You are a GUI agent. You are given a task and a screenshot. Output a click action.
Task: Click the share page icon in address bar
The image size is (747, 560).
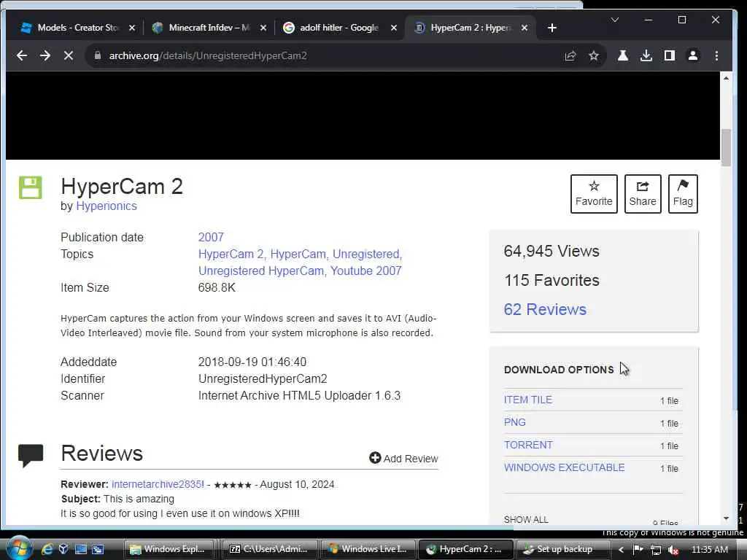click(x=570, y=55)
